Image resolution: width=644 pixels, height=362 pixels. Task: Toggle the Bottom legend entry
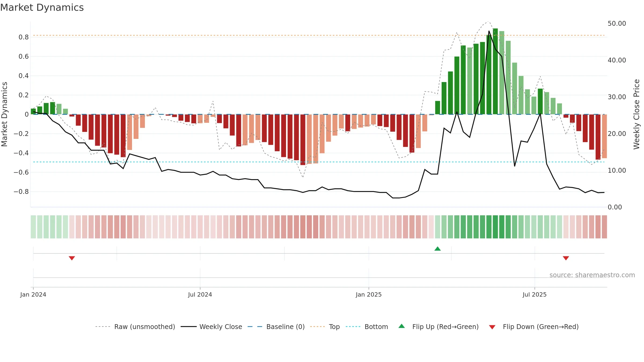click(367, 327)
